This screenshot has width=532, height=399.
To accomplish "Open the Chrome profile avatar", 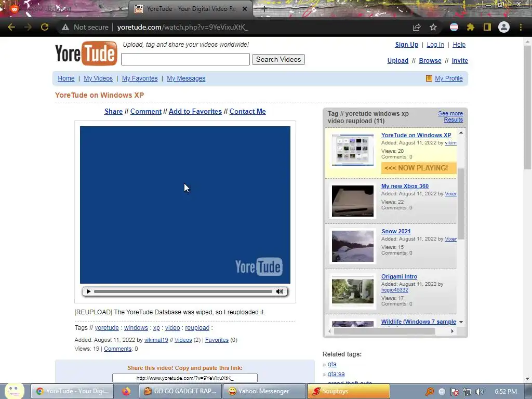I will 504,27.
